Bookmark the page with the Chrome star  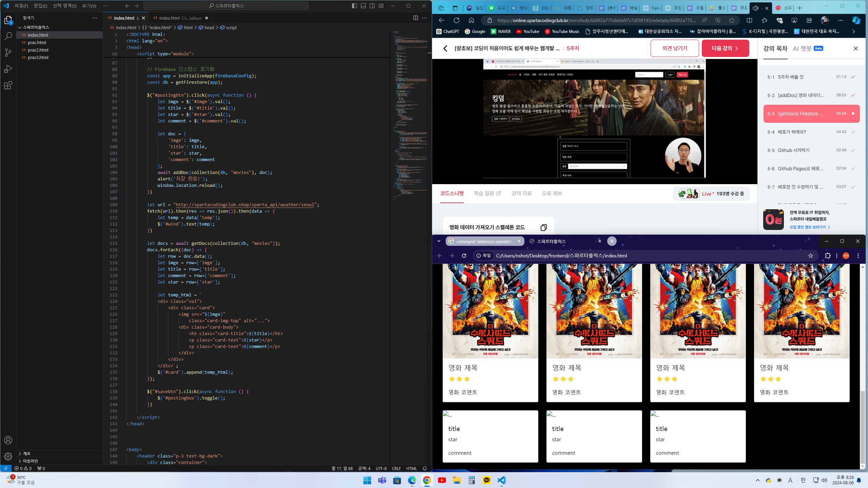click(811, 256)
